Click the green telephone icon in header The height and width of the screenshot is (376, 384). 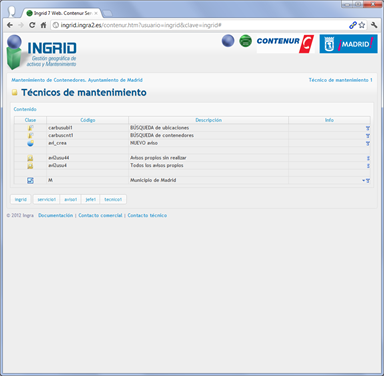246,41
